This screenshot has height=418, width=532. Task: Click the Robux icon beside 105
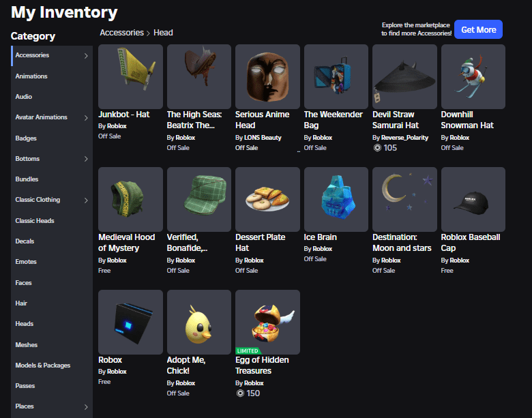tap(377, 148)
